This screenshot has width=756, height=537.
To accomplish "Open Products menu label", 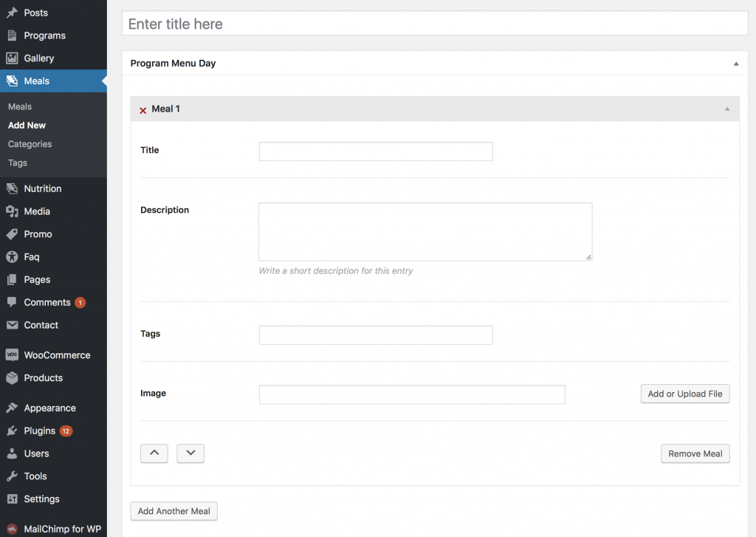I will click(44, 377).
